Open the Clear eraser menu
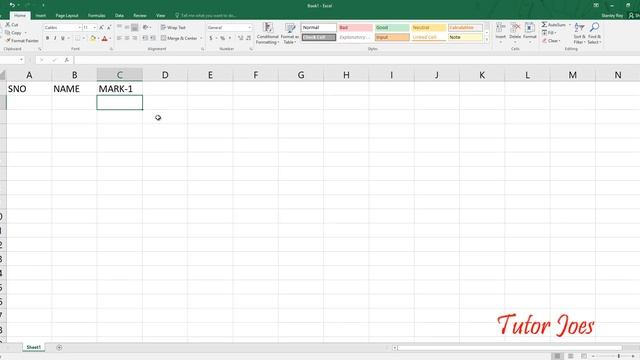Screen dimensions: 640x360 point(551,41)
